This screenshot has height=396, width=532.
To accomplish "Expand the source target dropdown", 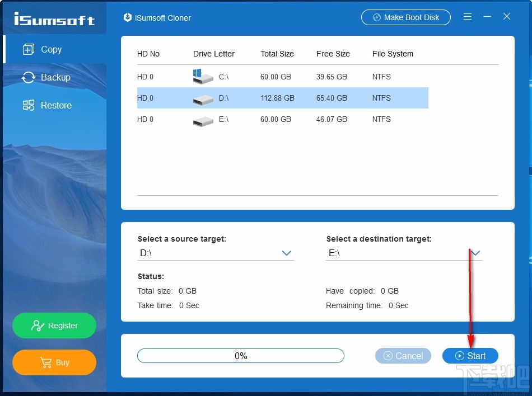I will coord(287,253).
